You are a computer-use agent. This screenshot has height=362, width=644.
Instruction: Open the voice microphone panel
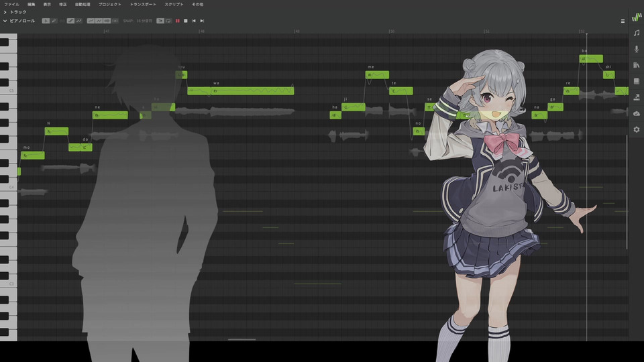(637, 49)
